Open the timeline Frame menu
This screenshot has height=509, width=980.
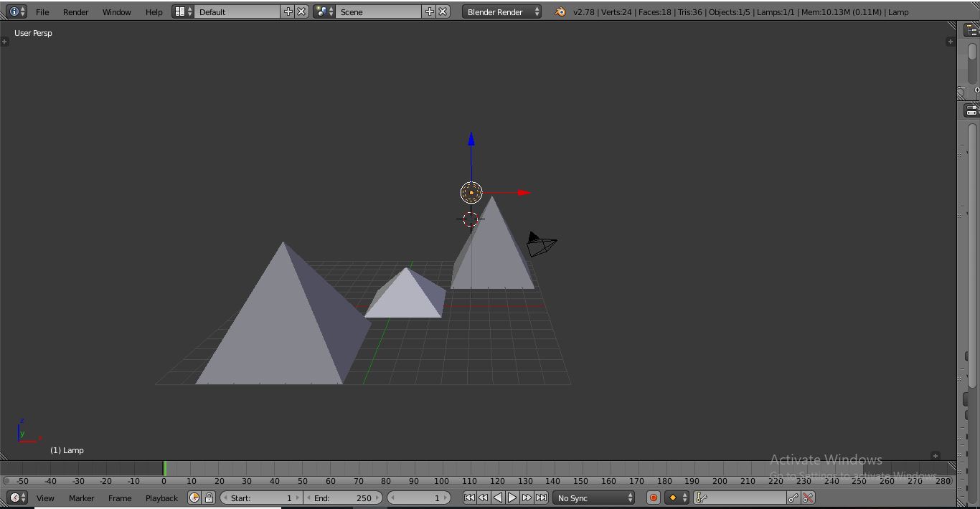click(120, 498)
